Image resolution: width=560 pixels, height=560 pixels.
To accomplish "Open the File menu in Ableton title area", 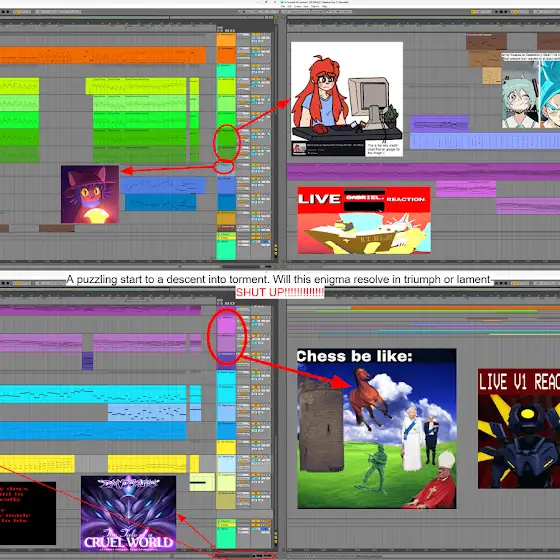I will (283, 6).
